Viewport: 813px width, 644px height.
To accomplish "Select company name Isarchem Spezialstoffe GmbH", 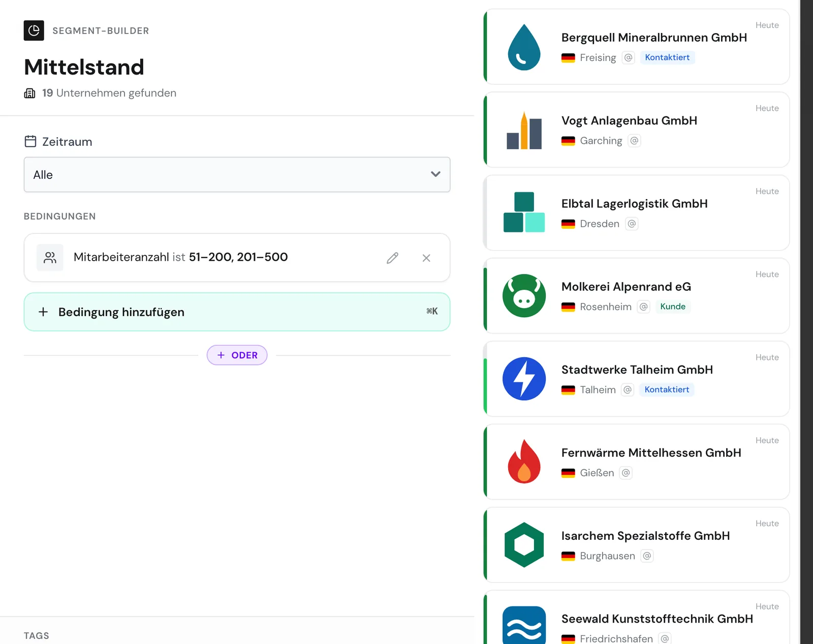I will (x=645, y=536).
